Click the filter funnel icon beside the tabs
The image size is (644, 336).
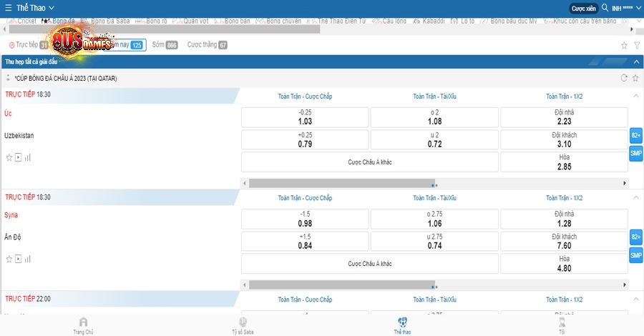636,45
